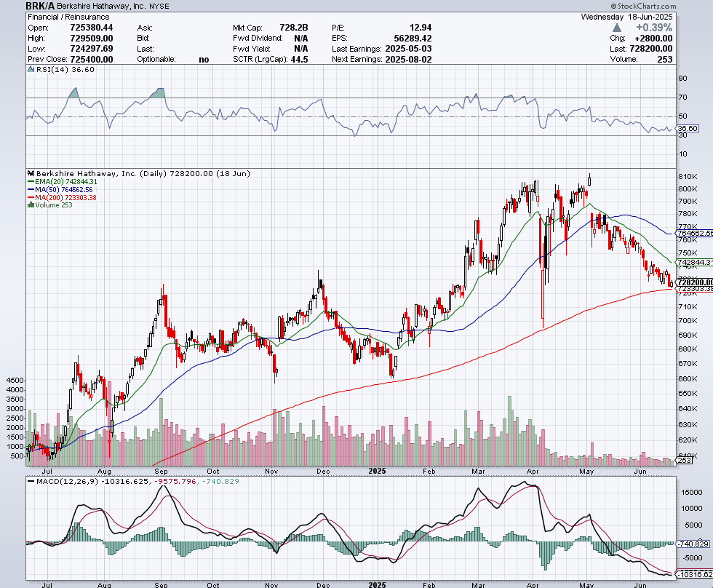Click the candlestick icon before the Berkshire Hathaway legend
The image size is (713, 588).
pyautogui.click(x=31, y=173)
